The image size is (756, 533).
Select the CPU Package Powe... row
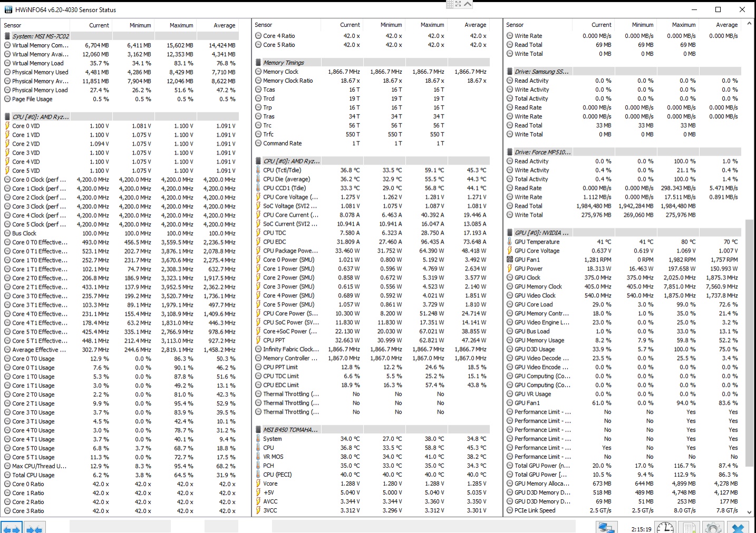point(371,251)
